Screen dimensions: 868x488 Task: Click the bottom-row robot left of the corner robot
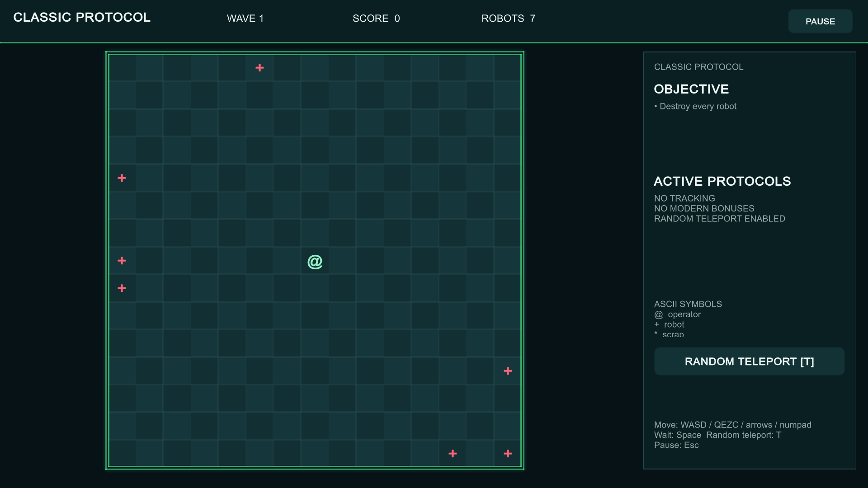point(453,453)
